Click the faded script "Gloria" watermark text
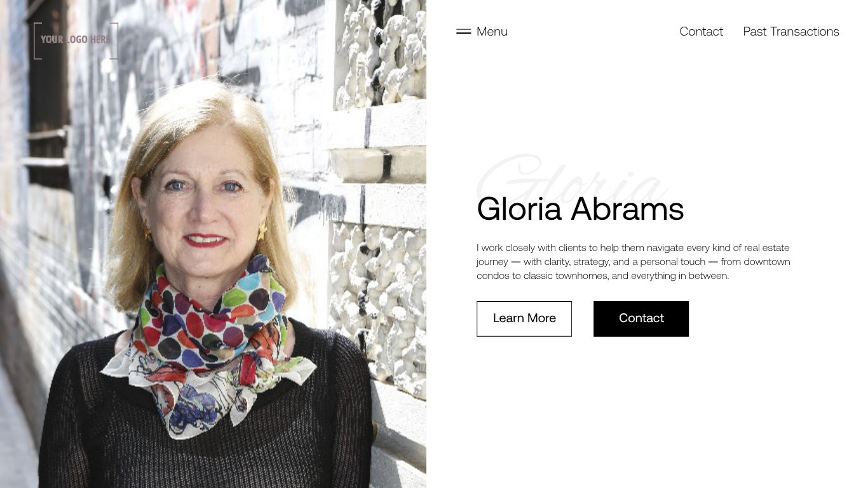Viewport: 868px width, 488px height. [572, 179]
